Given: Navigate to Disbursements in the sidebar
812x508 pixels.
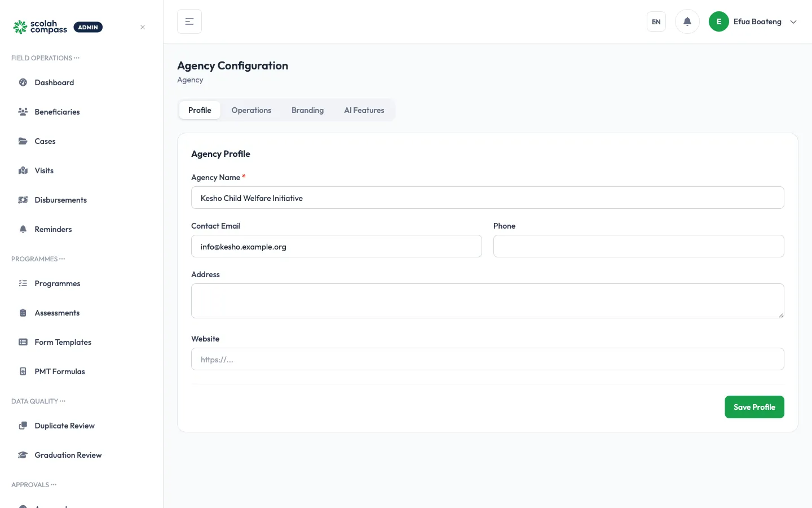Looking at the screenshot, I should [x=60, y=200].
